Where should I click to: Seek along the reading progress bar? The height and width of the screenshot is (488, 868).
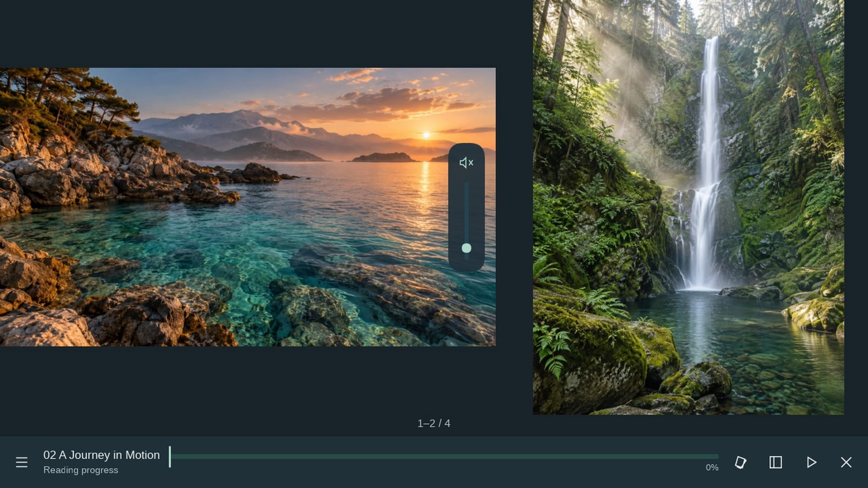coord(444,457)
